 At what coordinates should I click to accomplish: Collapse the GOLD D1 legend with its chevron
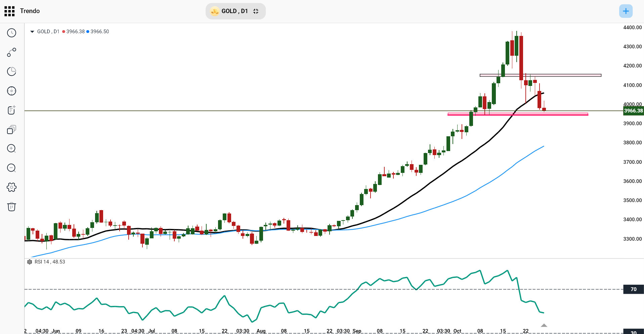click(x=32, y=32)
